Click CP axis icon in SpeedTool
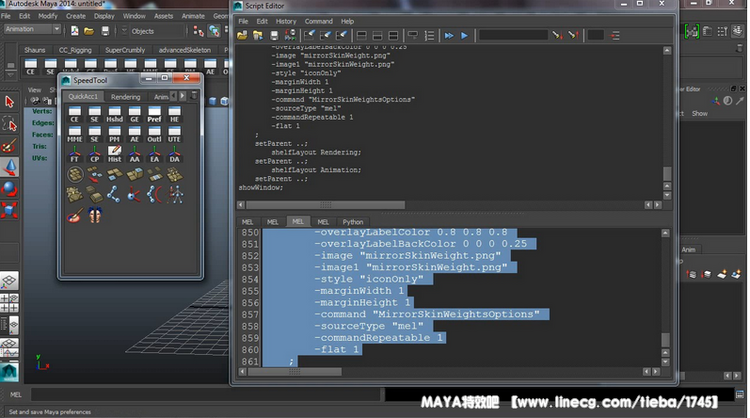750x418 pixels. 95,154
